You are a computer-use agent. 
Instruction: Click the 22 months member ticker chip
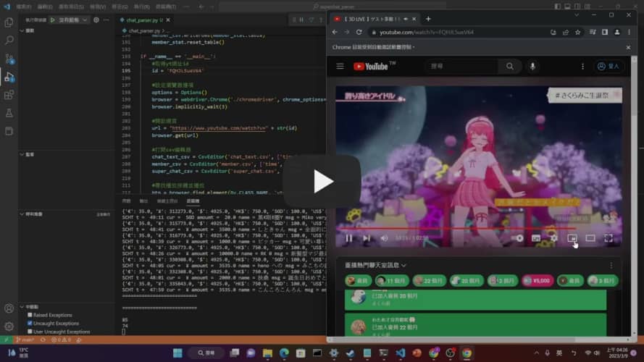(429, 281)
